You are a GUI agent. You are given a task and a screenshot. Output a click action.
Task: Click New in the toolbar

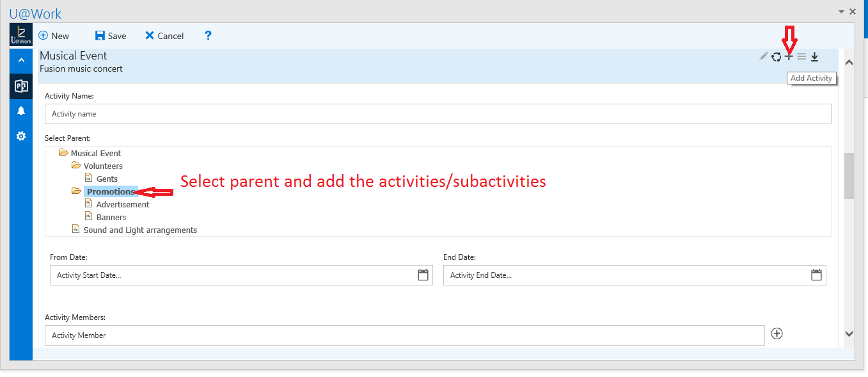(x=54, y=36)
